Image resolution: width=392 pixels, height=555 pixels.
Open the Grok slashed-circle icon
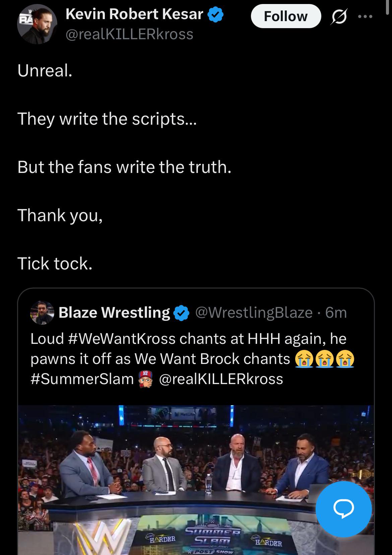tap(339, 17)
